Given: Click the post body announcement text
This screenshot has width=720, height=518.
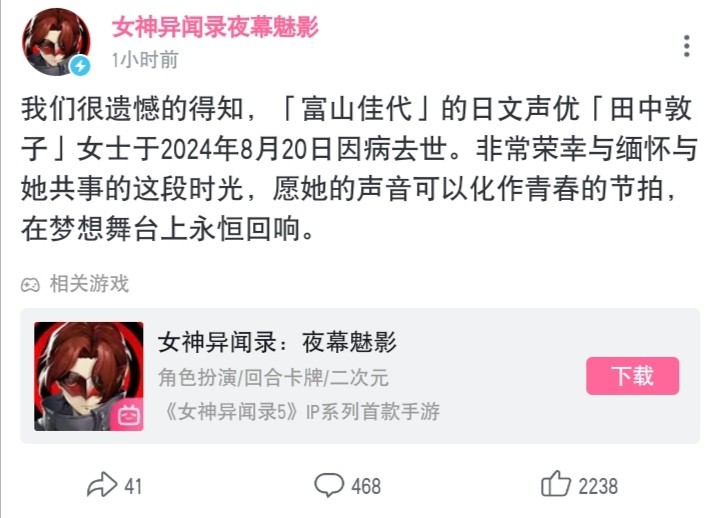Looking at the screenshot, I should [360, 169].
